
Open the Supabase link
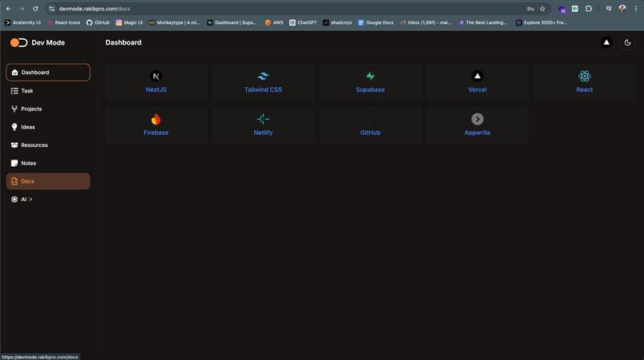pyautogui.click(x=370, y=89)
